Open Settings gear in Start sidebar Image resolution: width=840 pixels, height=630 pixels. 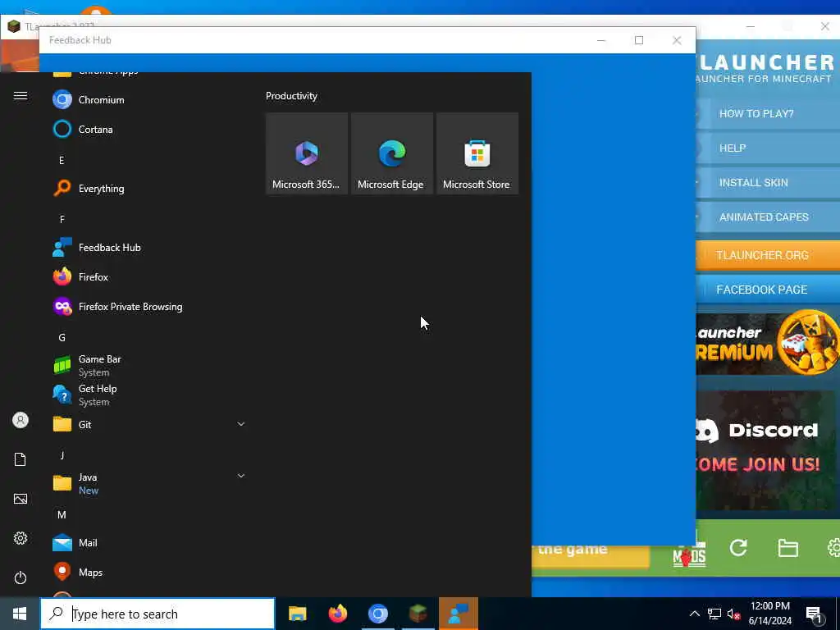click(x=21, y=538)
